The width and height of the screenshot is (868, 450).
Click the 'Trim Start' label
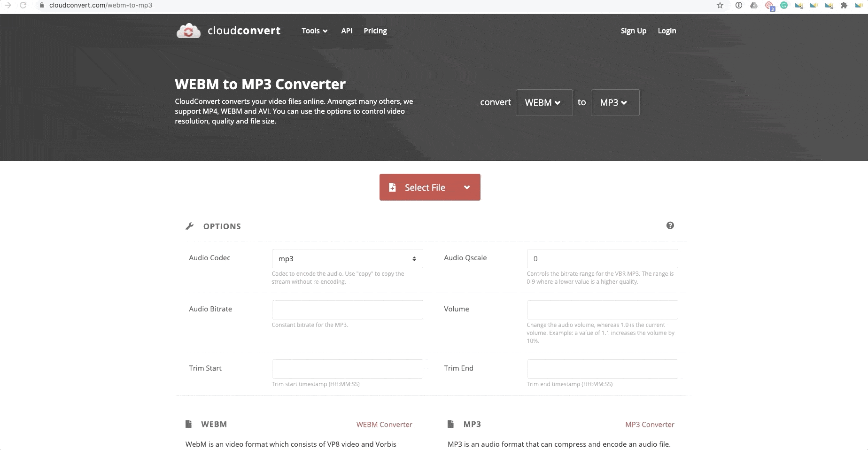click(205, 368)
